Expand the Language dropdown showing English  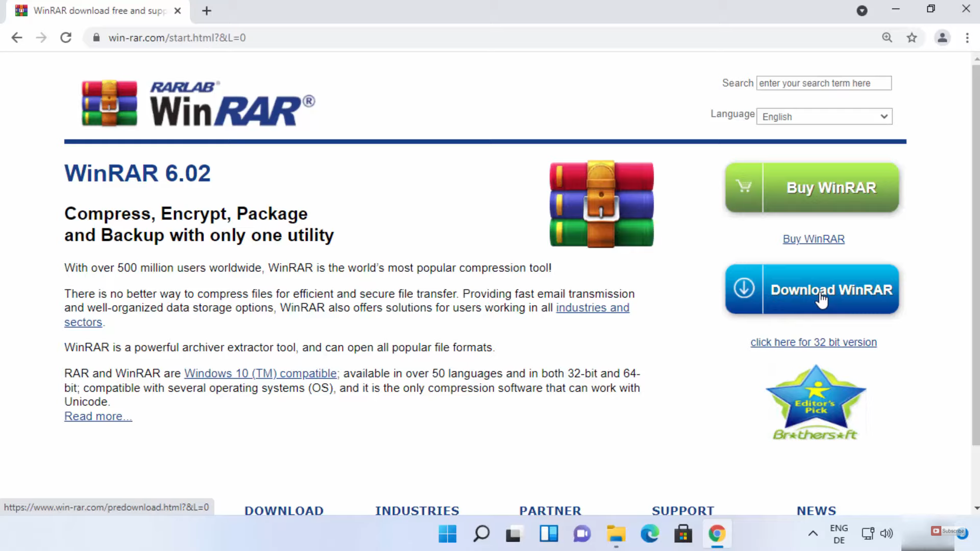pyautogui.click(x=824, y=117)
